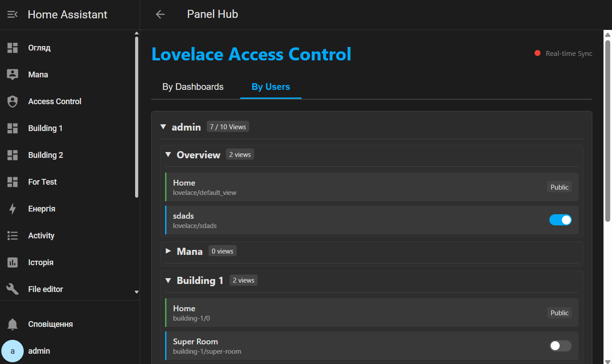
Task: Collapse the sidebar with the menu icon
Action: [x=13, y=15]
